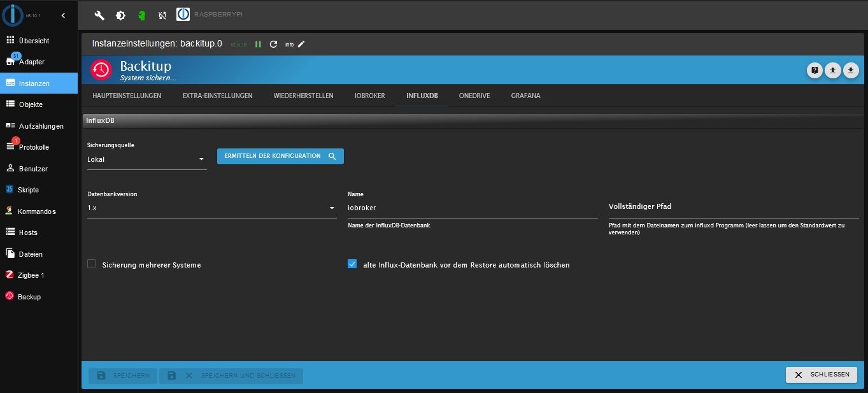
Task: Edit instance info with pencil icon
Action: tap(301, 44)
